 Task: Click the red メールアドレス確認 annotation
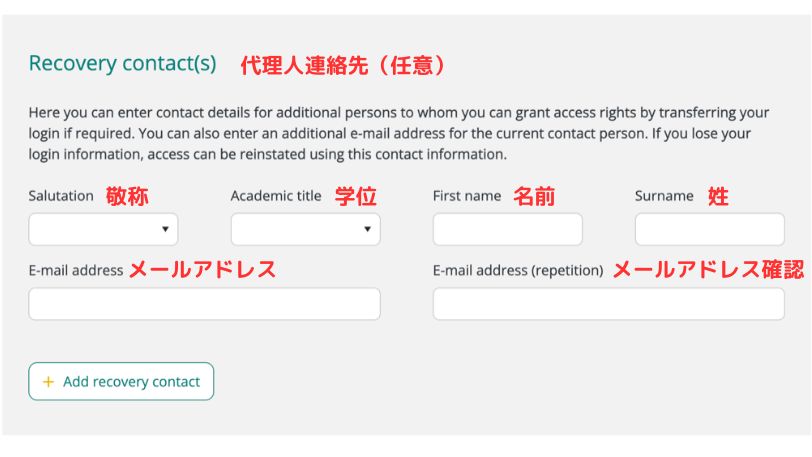pyautogui.click(x=707, y=270)
